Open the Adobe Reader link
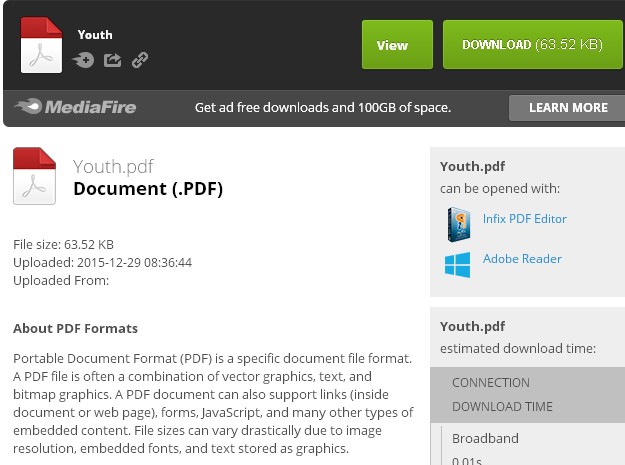625x465 pixels. 522,259
